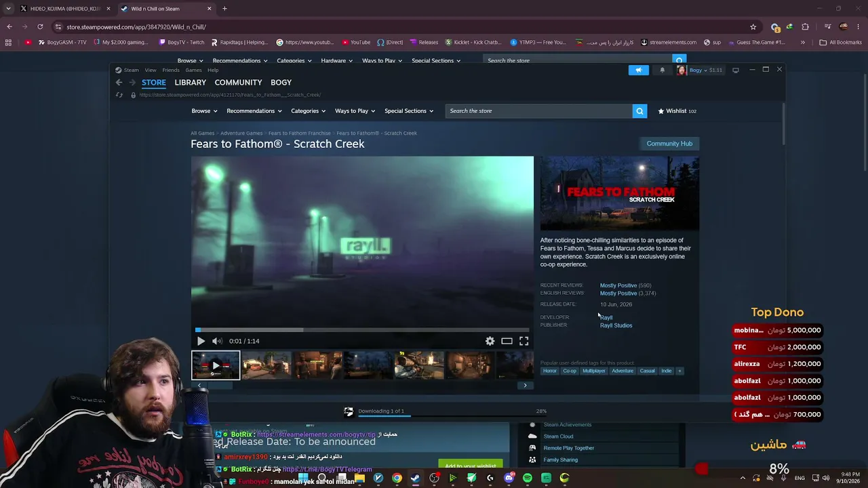Open Discord from the taskbar
The height and width of the screenshot is (488, 868).
509,478
